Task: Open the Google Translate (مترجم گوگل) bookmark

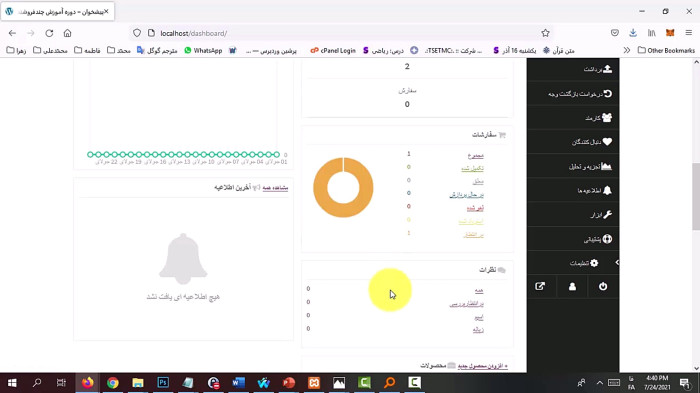Action: 157,50
